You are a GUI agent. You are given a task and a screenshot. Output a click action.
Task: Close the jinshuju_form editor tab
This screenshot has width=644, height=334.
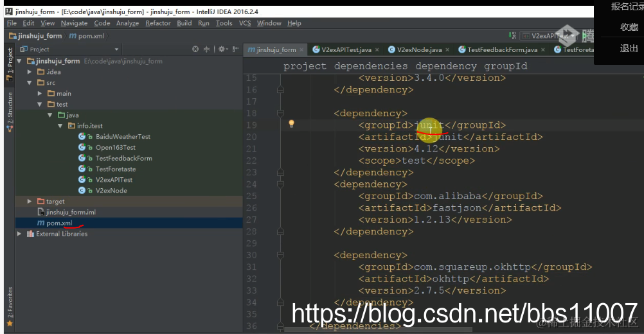[x=301, y=49]
